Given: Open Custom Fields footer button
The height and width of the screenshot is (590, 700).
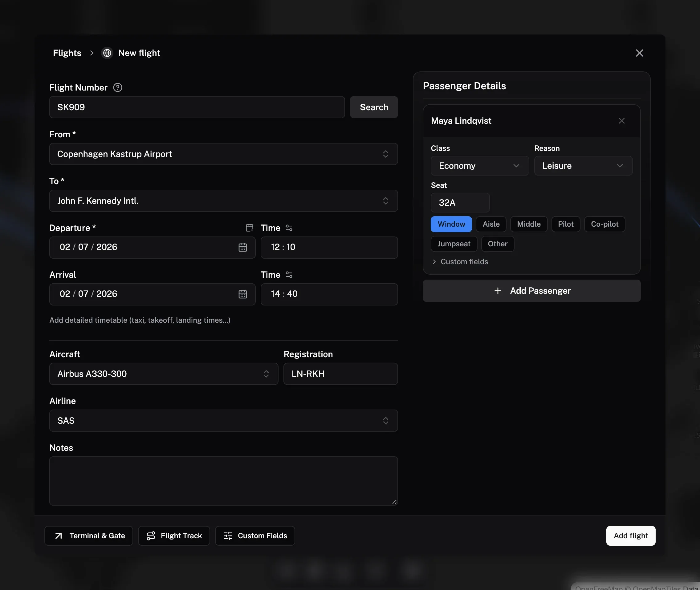Looking at the screenshot, I should pyautogui.click(x=255, y=535).
